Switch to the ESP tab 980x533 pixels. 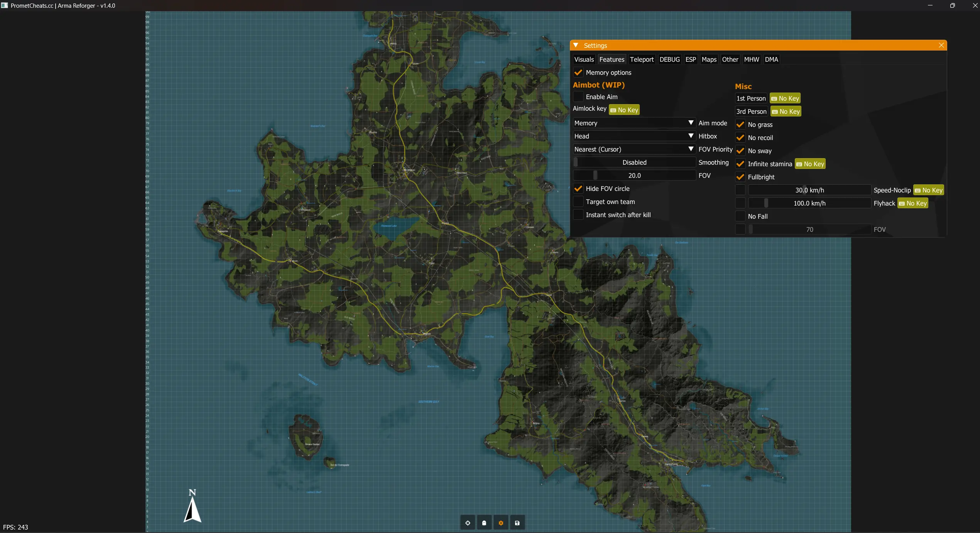pyautogui.click(x=690, y=59)
